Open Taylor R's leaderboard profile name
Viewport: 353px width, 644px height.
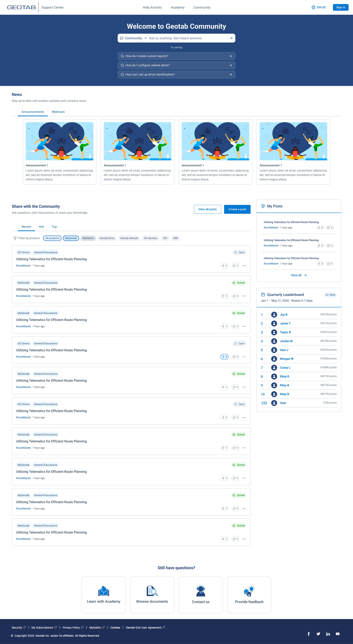pos(285,332)
